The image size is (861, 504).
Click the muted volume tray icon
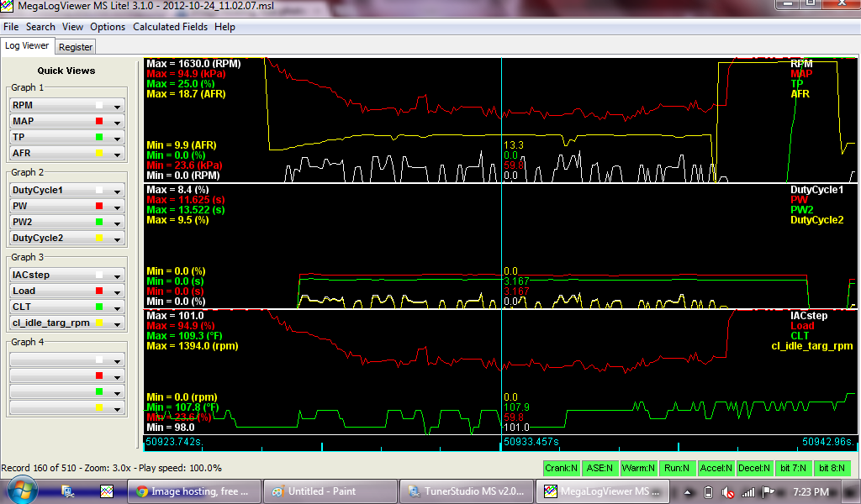[x=727, y=492]
